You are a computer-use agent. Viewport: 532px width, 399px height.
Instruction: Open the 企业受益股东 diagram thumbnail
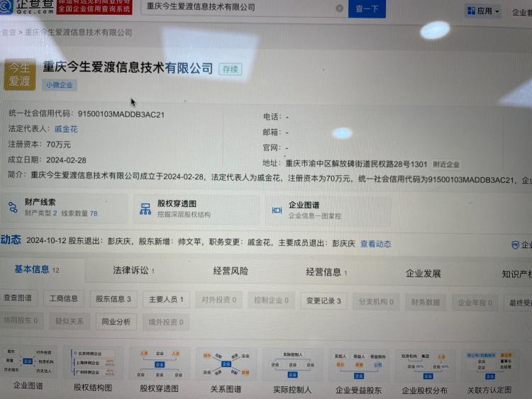(x=359, y=366)
